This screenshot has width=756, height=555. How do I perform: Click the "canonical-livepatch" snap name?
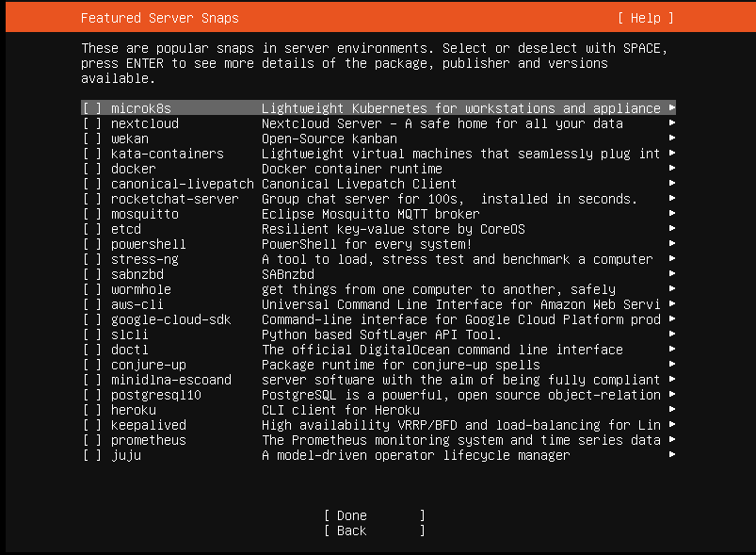coord(183,184)
